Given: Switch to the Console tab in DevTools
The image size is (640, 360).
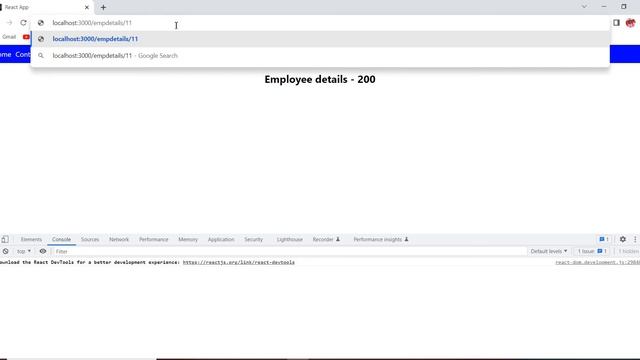Looking at the screenshot, I should pos(61,240).
